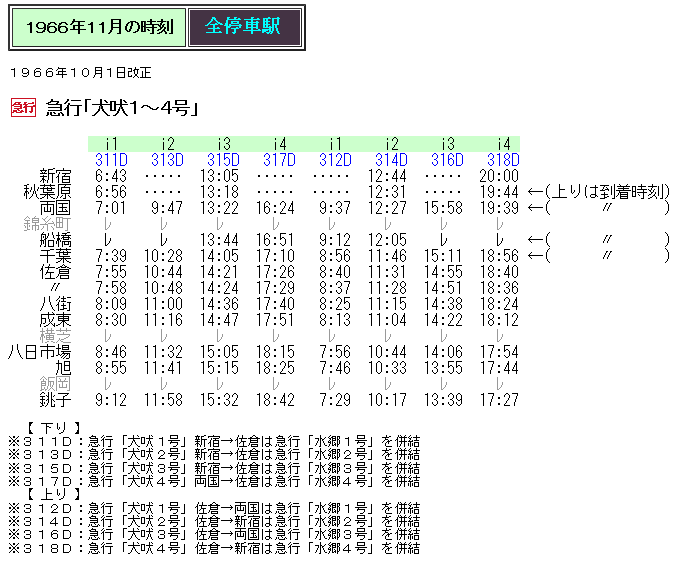The image size is (690, 563).
Task: Click the 新宿 station label
Action: 55,176
